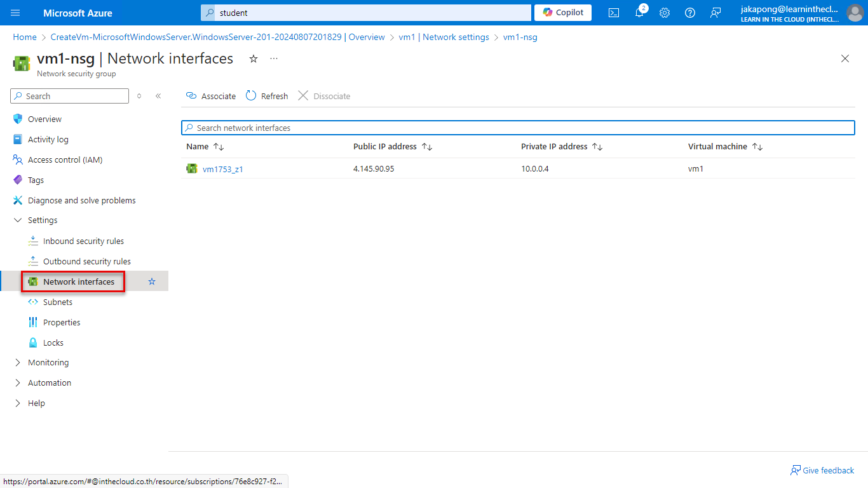868x488 pixels.
Task: Open the Help question mark icon
Action: pos(690,13)
